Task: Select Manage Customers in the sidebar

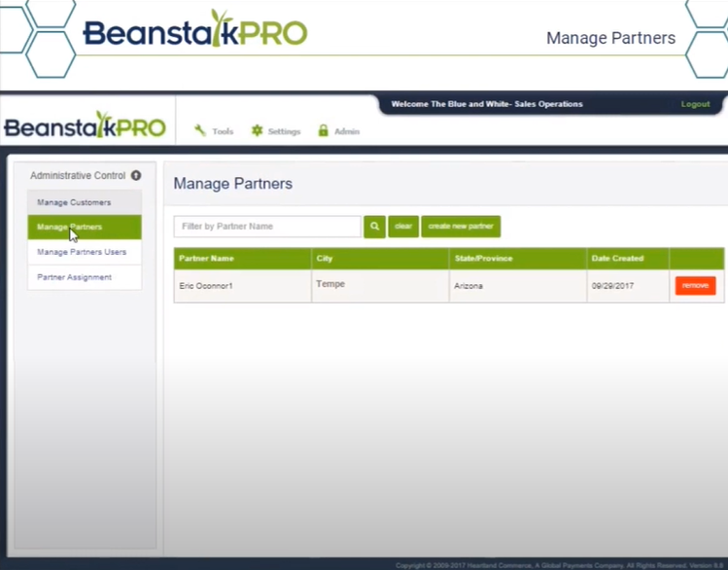Action: (x=85, y=202)
